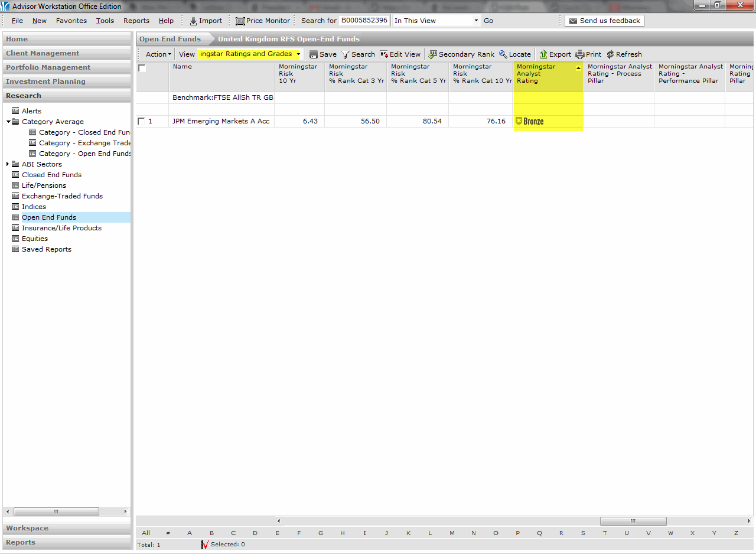Open the Favorites menu
Image resolution: width=756 pixels, height=554 pixels.
[x=71, y=21]
